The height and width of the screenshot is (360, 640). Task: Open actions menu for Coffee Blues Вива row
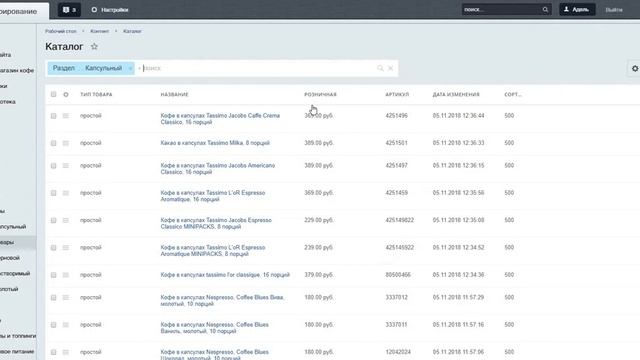point(66,298)
